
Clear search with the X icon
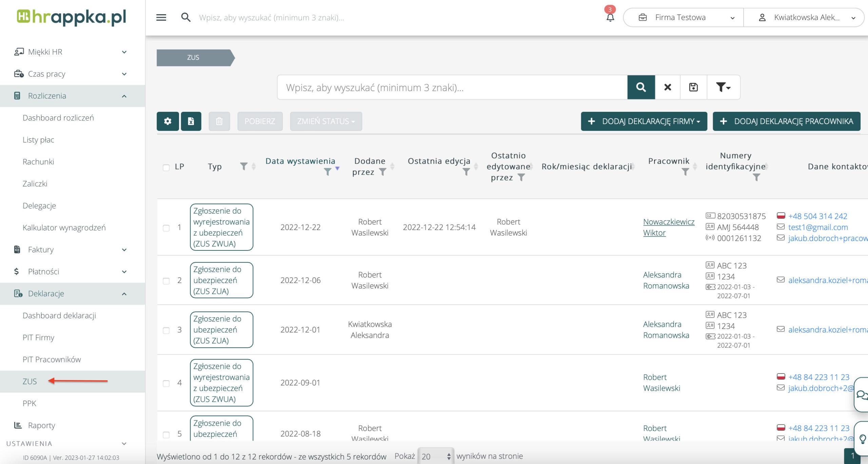(668, 87)
